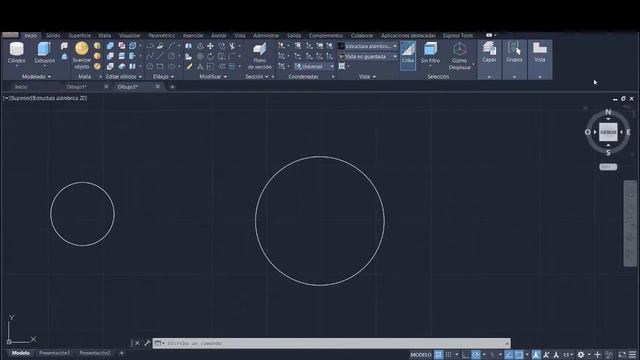Image resolution: width=640 pixels, height=360 pixels.
Task: Click the plus icon in status bar
Action: [597, 355]
